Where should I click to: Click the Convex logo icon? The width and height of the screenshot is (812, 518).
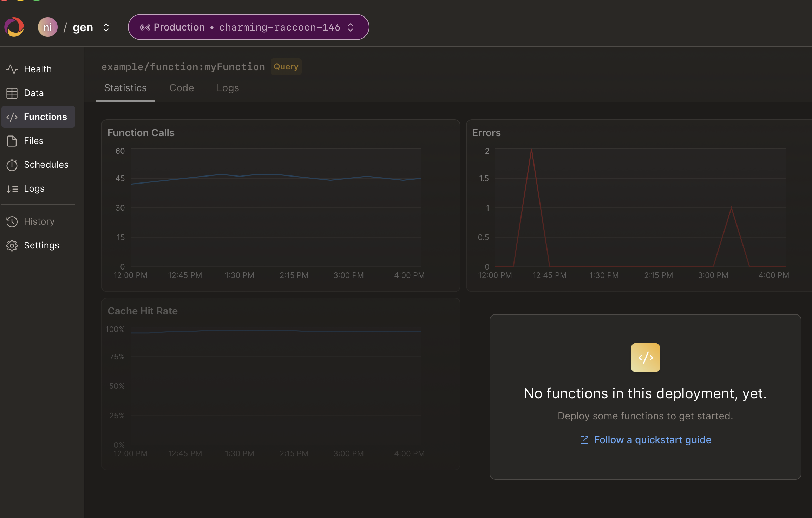pos(14,27)
